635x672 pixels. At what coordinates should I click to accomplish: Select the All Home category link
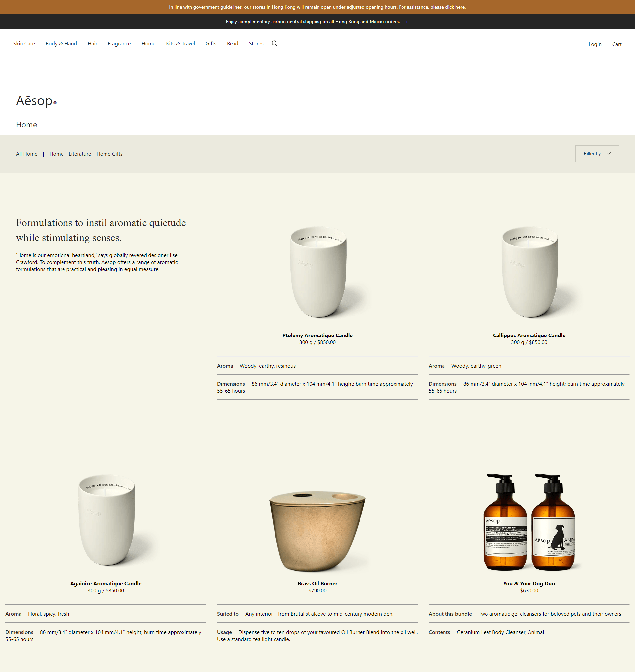[27, 154]
